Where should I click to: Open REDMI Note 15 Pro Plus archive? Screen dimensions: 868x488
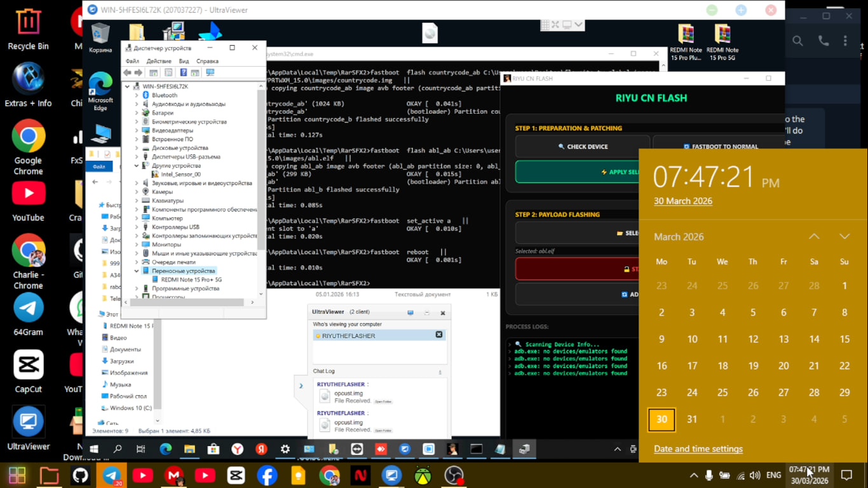(686, 42)
